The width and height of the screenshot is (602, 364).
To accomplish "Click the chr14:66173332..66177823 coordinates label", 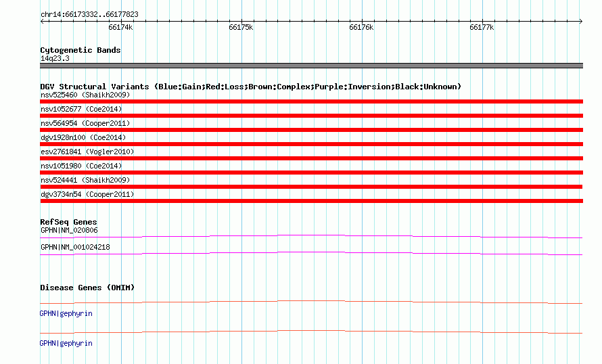I will 89,14.
